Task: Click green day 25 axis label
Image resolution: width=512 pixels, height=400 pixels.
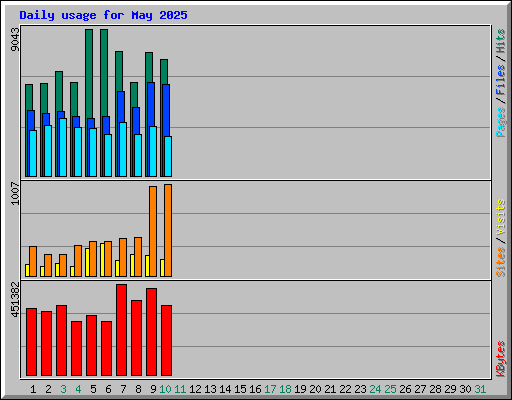Action: tap(390, 389)
